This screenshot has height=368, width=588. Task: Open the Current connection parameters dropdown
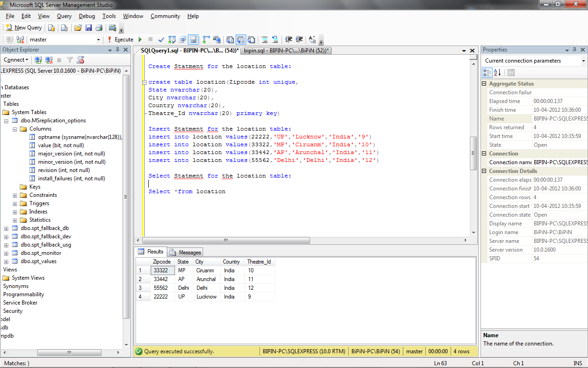tap(583, 60)
